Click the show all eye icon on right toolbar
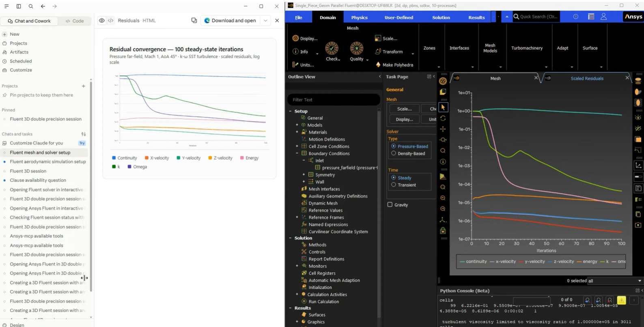 (x=638, y=118)
